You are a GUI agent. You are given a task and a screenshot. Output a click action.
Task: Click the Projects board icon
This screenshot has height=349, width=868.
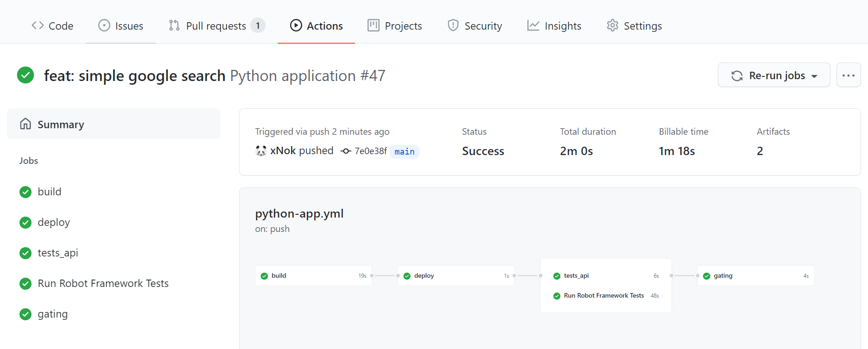[x=373, y=25]
